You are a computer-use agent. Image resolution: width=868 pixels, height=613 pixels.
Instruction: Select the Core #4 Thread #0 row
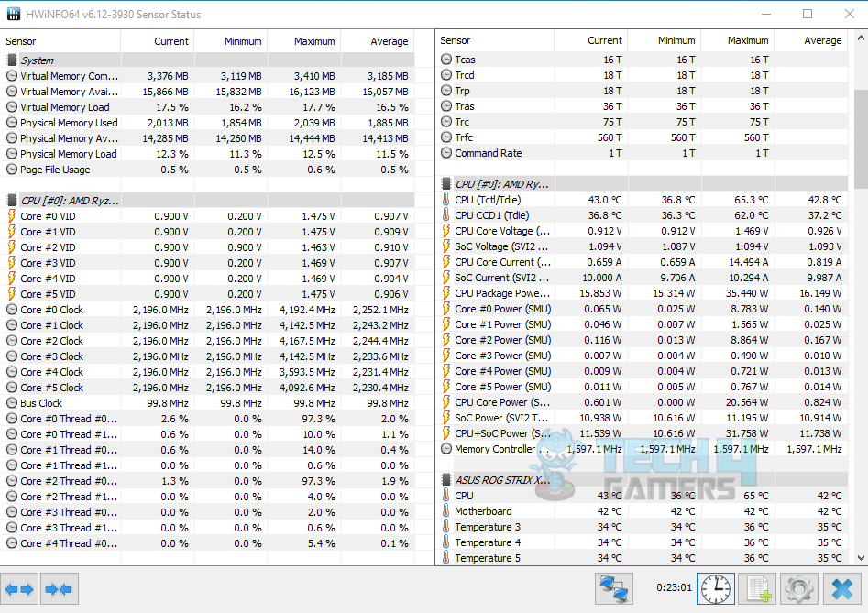tap(207, 543)
